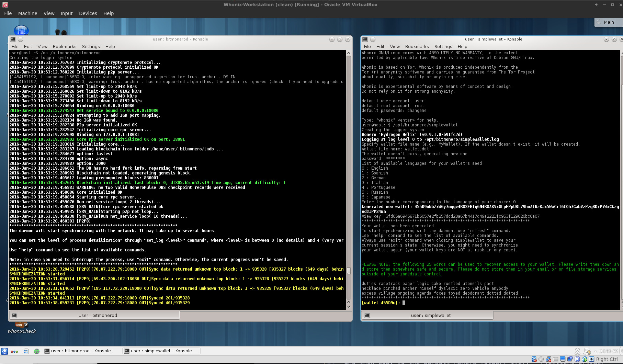623x364 pixels.
Task: Click the Main desktop toolbox button
Action: coord(609,22)
